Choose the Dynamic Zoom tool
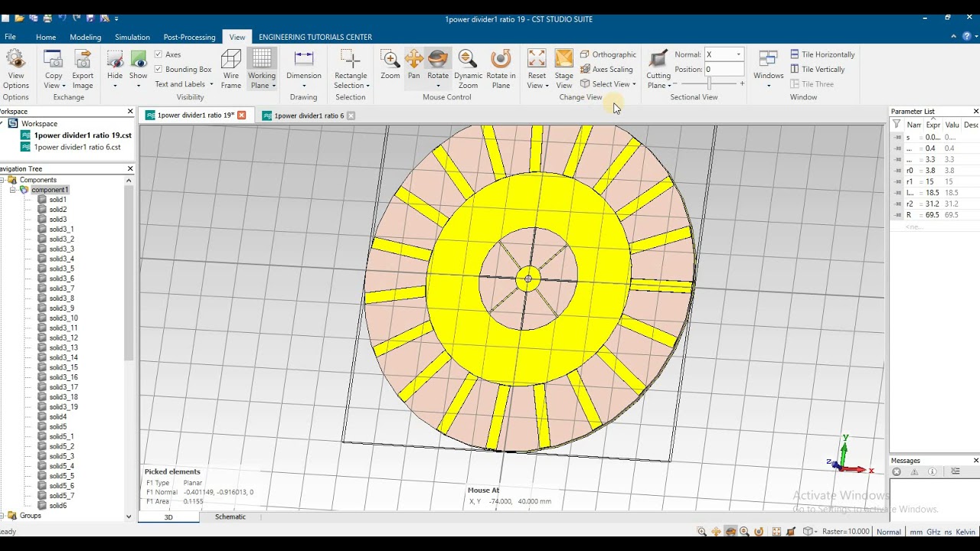980x551 pixels. coord(468,69)
